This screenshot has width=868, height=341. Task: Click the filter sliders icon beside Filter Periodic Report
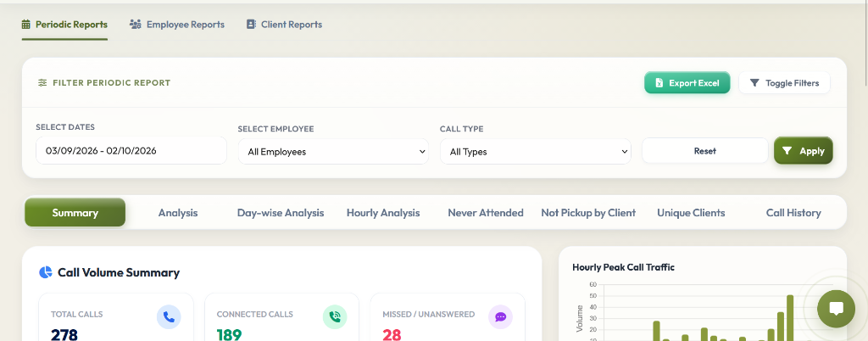(42, 83)
